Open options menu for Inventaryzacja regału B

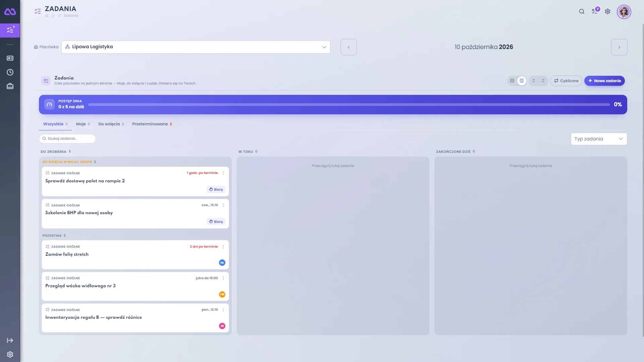223,310
